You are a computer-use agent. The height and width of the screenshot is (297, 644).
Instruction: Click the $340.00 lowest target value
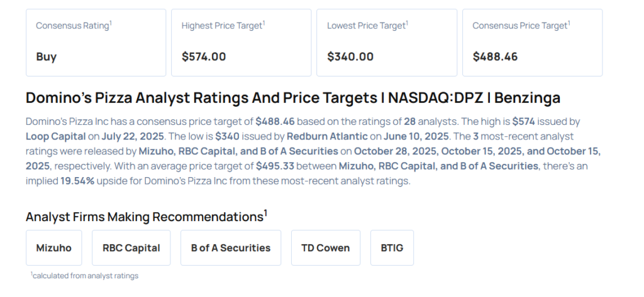pyautogui.click(x=350, y=57)
